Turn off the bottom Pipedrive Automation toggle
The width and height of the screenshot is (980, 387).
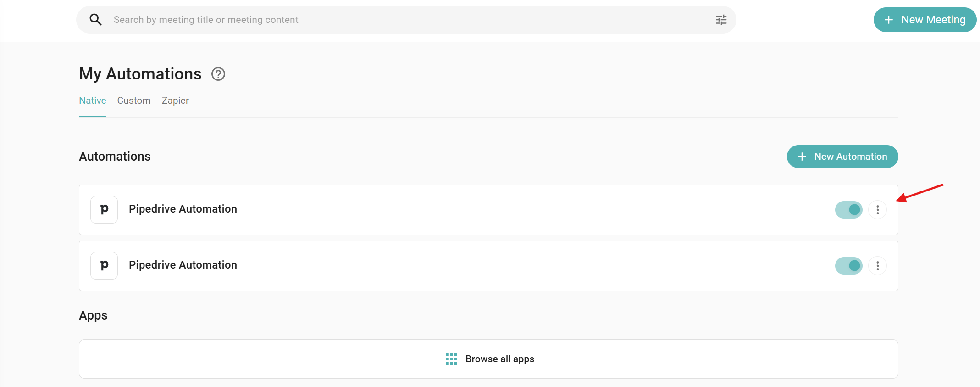coord(848,266)
